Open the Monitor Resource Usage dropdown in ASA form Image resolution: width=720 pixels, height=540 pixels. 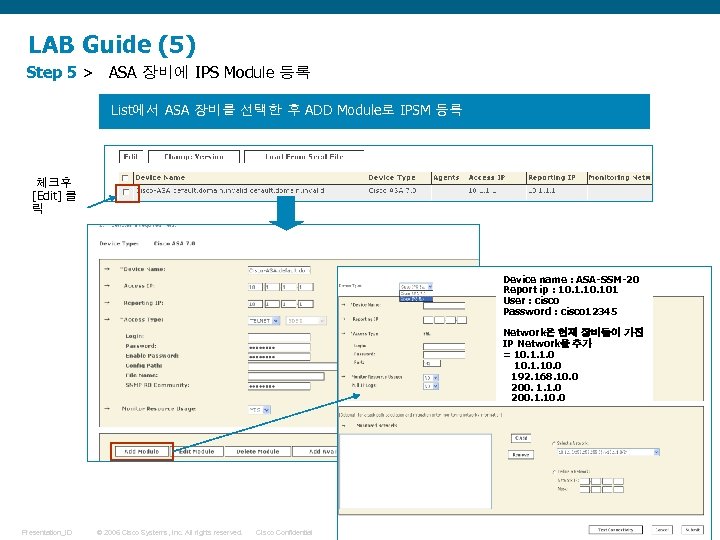pyautogui.click(x=259, y=410)
